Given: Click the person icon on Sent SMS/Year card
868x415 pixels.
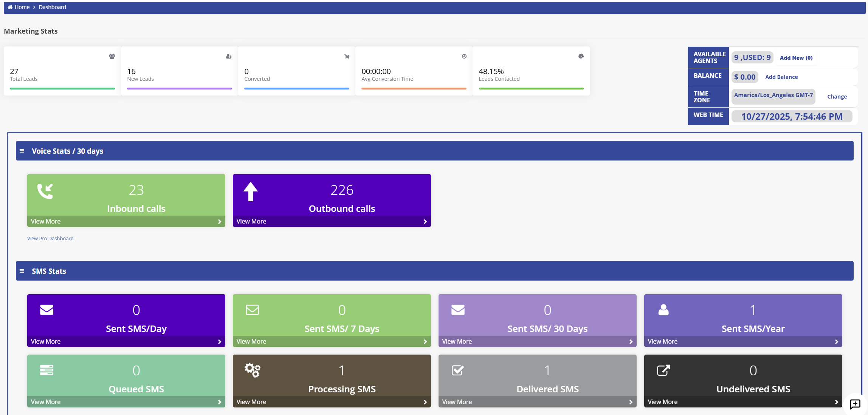Looking at the screenshot, I should pyautogui.click(x=663, y=310).
